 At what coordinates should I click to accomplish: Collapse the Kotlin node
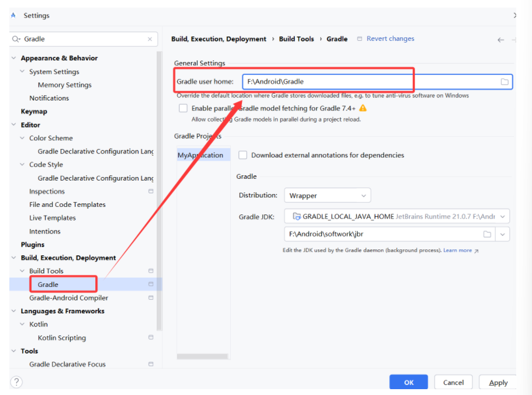coord(22,324)
